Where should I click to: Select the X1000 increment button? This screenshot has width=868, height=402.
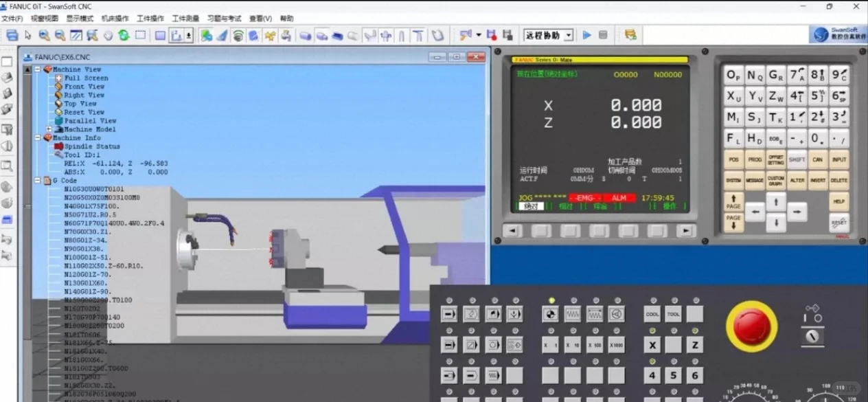[x=617, y=345]
